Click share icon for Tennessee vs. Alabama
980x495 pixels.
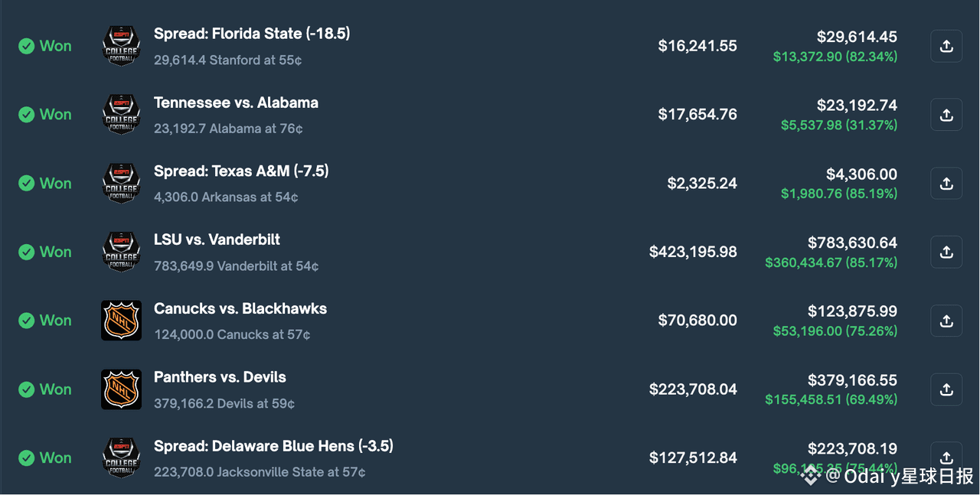coord(946,115)
